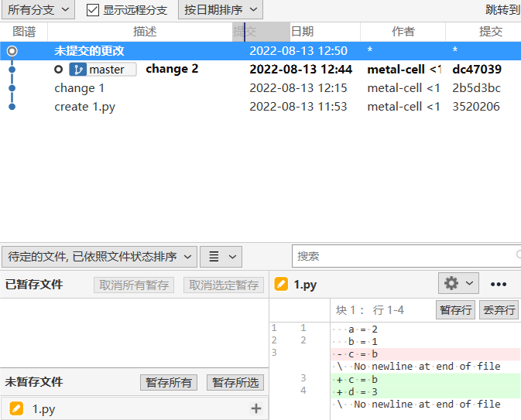Click commit hash 3520206
This screenshot has height=420, width=521.
[x=476, y=107]
